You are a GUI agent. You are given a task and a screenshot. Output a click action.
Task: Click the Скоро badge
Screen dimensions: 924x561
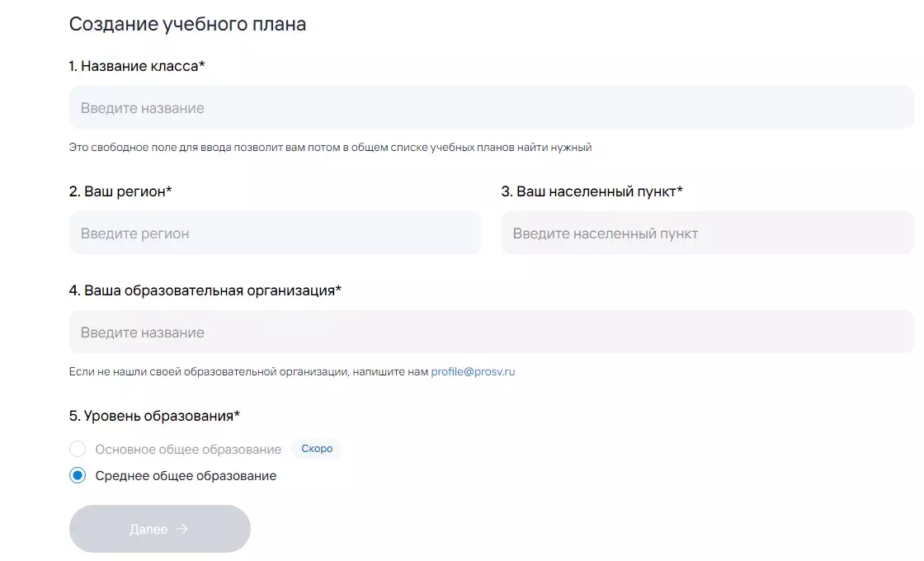pyautogui.click(x=317, y=449)
